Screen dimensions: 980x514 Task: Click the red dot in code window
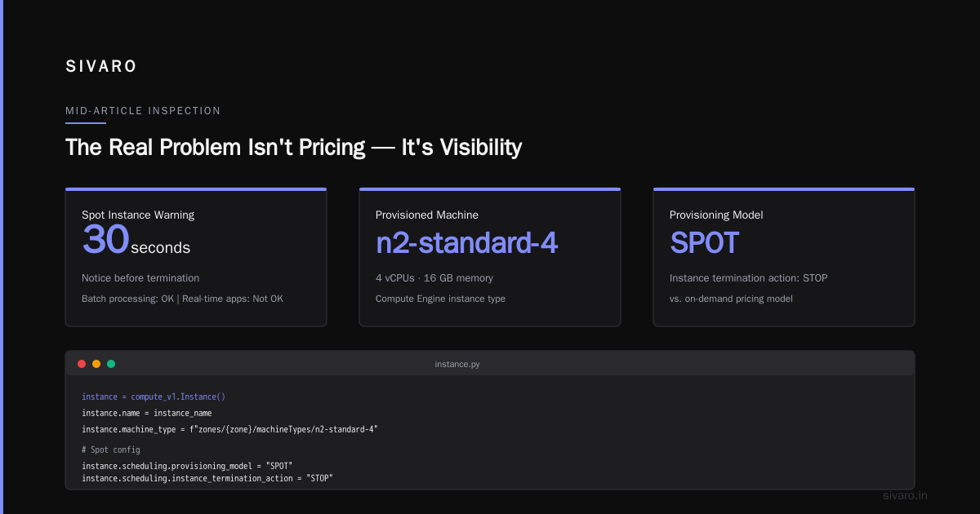(x=82, y=364)
